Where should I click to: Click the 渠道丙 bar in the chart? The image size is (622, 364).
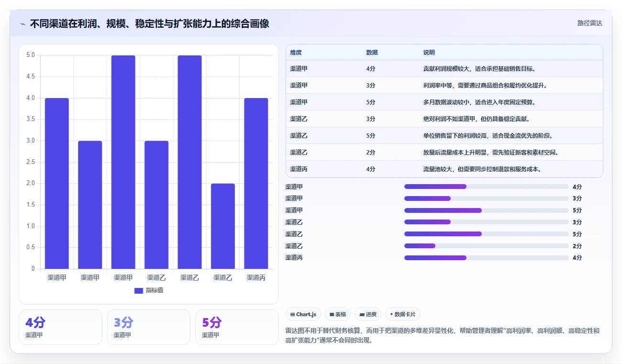pyautogui.click(x=256, y=183)
